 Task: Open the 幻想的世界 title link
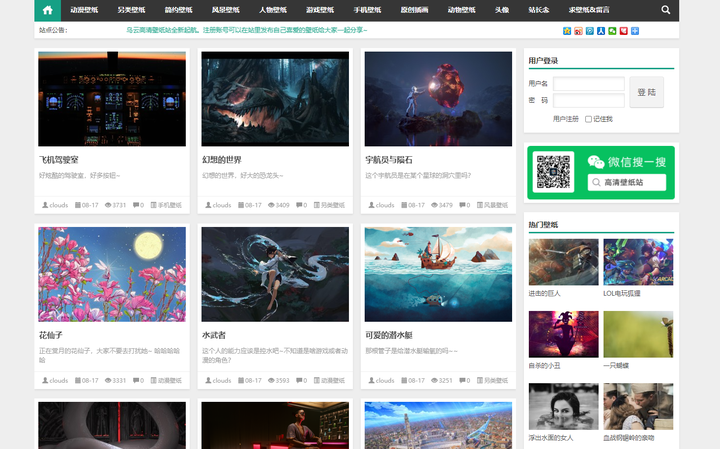[222, 160]
